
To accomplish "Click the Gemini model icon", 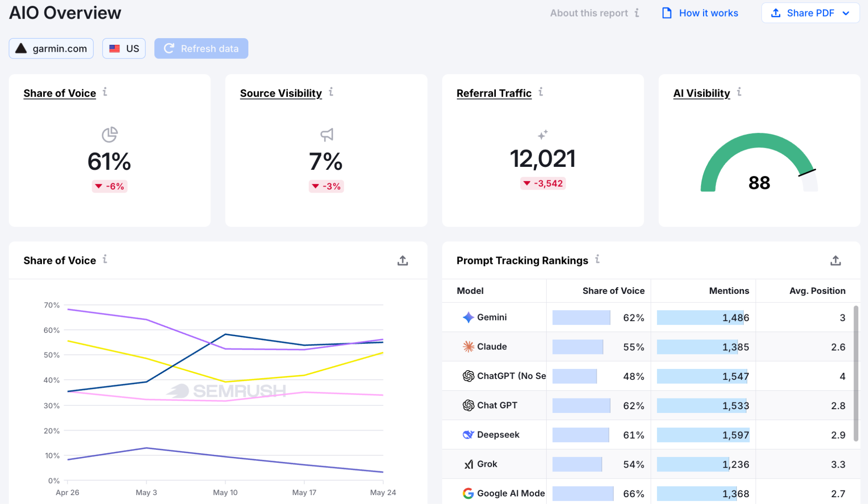I will click(468, 317).
